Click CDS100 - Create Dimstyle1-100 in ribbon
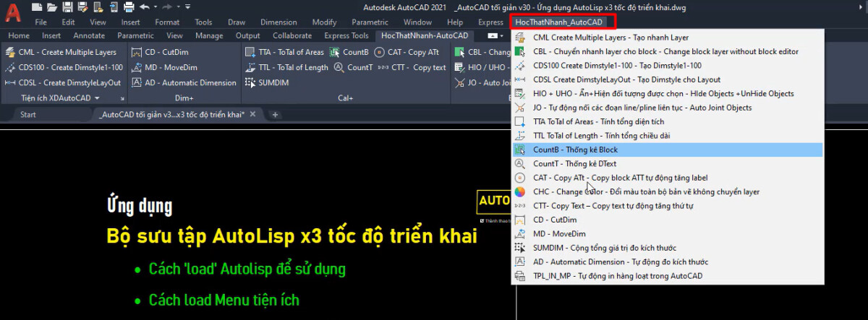The width and height of the screenshot is (868, 320). tap(64, 67)
